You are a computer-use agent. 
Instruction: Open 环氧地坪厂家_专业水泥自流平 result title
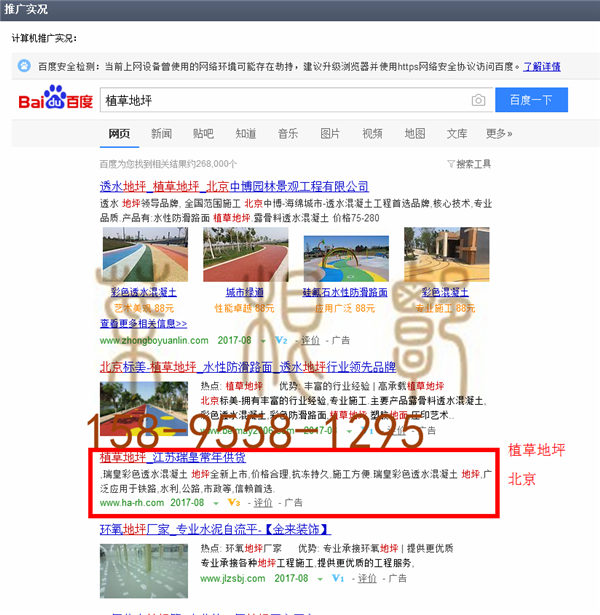pos(215,529)
